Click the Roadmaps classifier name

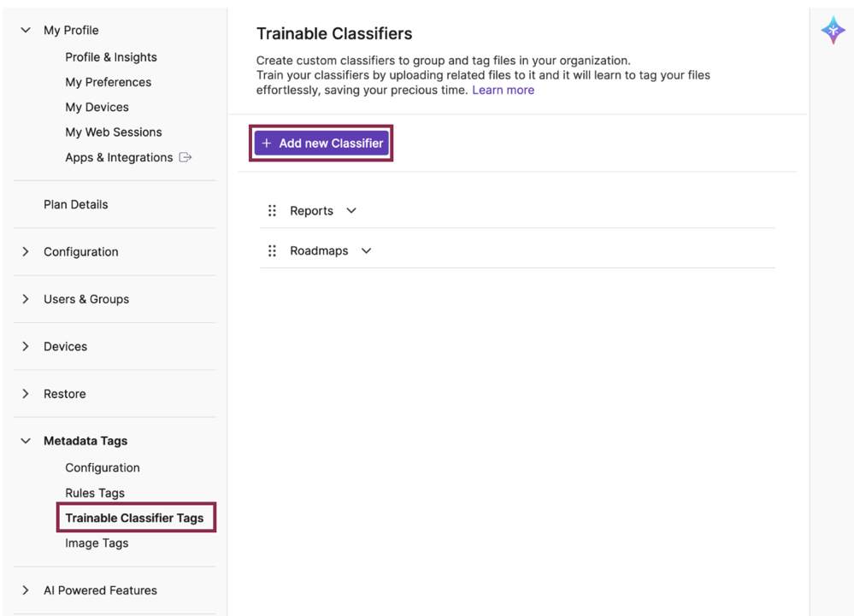pyautogui.click(x=319, y=251)
